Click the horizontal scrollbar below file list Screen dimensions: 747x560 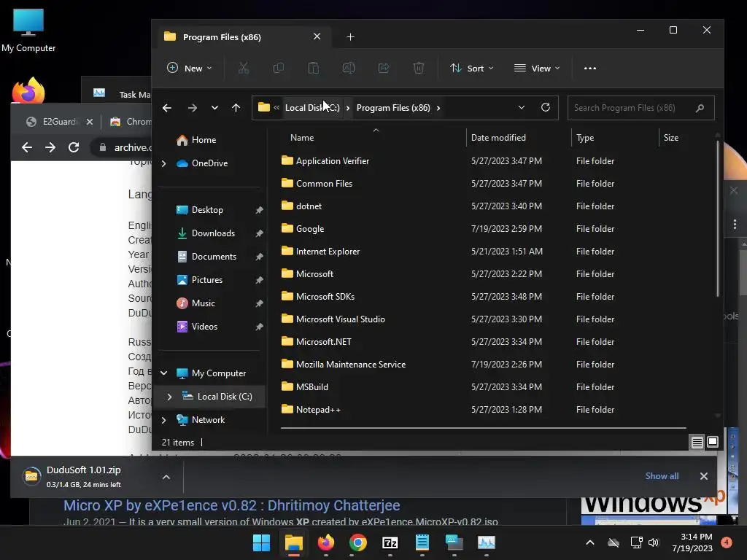click(483, 427)
